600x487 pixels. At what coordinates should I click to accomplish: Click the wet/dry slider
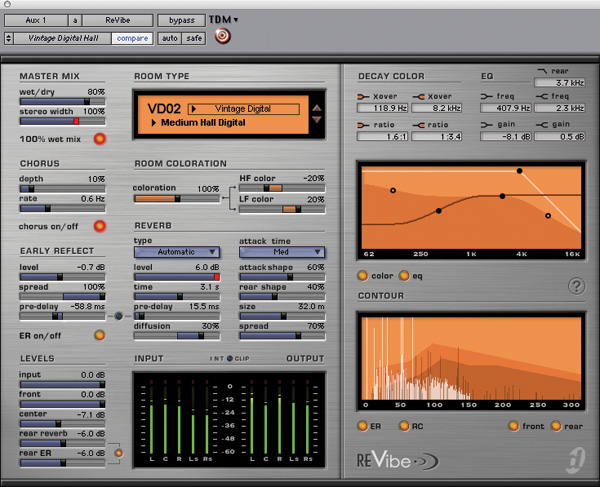coord(62,101)
